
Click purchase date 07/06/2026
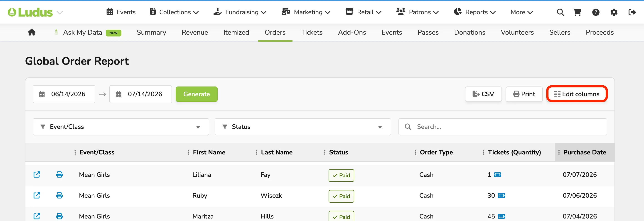coord(580,196)
